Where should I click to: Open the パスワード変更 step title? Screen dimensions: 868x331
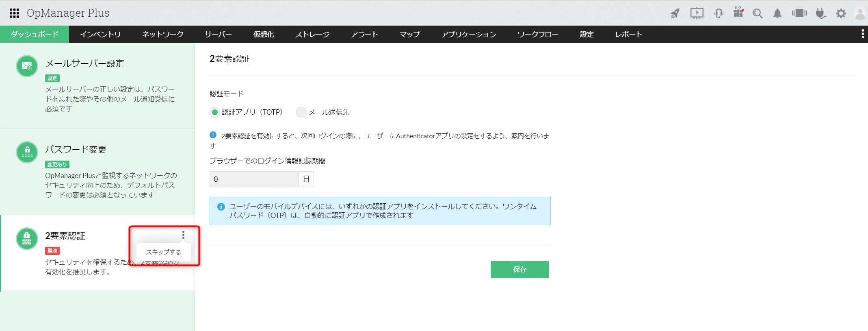[76, 150]
